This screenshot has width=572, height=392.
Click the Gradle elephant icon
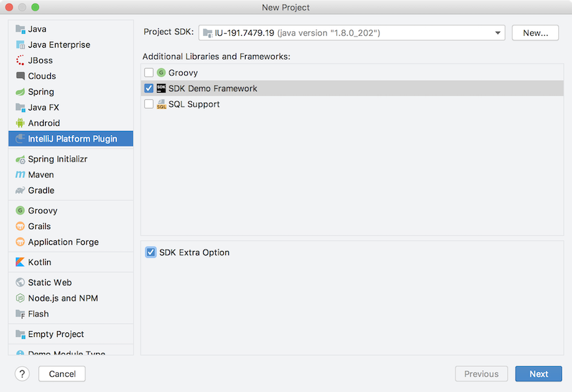point(20,191)
